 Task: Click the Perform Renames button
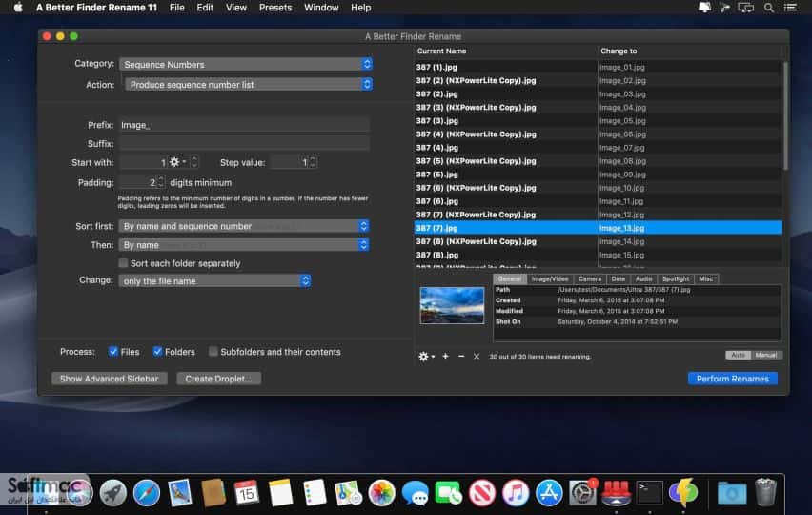point(732,379)
